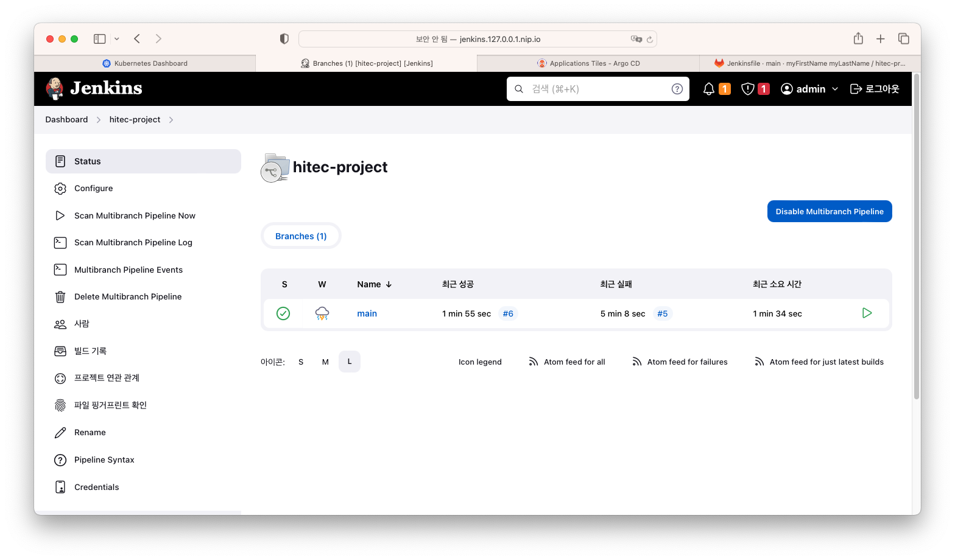This screenshot has width=955, height=560.
Task: Click the Atom feed for all RSS icon
Action: [x=534, y=362]
